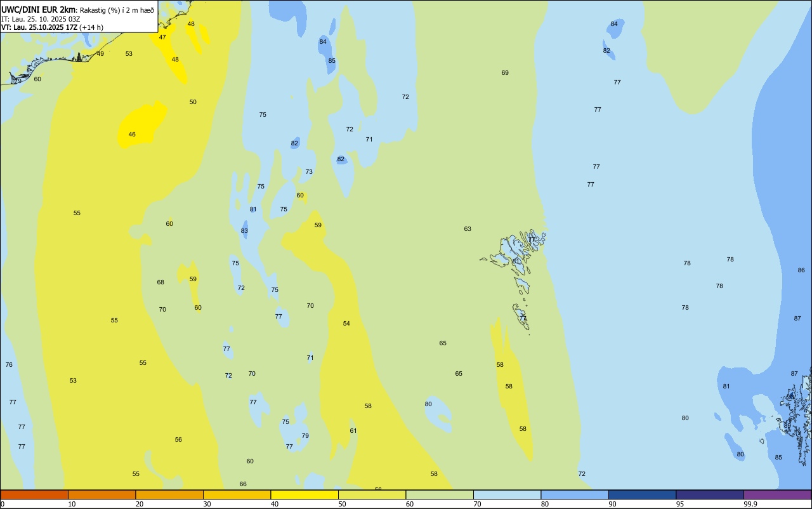Click the 0–10 dark orange legend swatch
Image resolution: width=812 pixels, height=509 pixels.
tap(34, 494)
